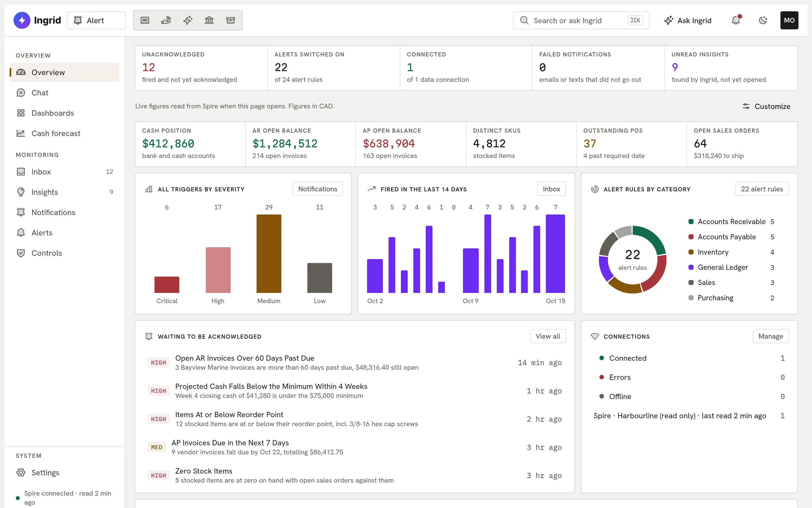The width and height of the screenshot is (812, 508).
Task: Select the bank building module icon
Action: pyautogui.click(x=209, y=21)
